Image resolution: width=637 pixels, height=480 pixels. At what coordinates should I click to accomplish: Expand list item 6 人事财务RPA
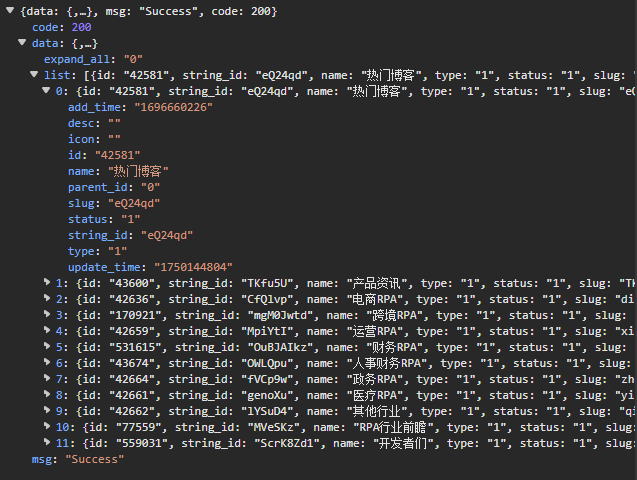pyautogui.click(x=47, y=362)
